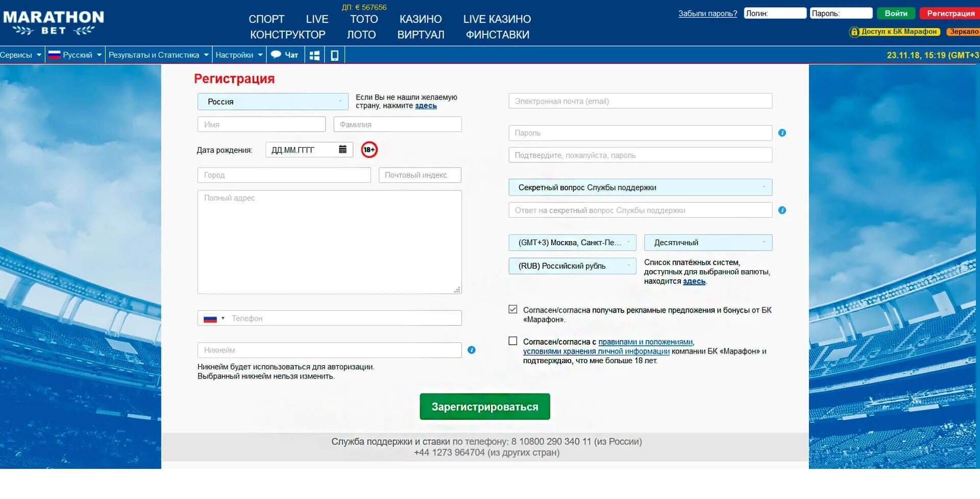The width and height of the screenshot is (980, 499).
Task: Click здесь link for missing country
Action: [x=426, y=106]
